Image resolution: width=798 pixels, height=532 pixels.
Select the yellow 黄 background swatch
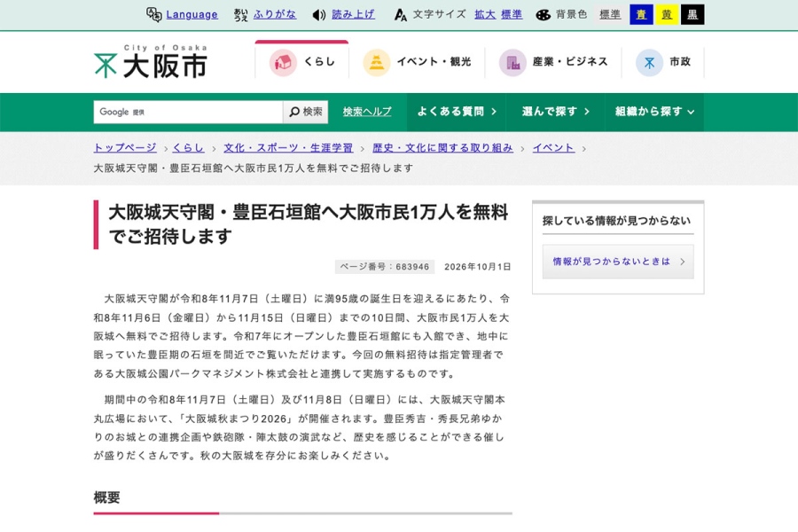click(667, 15)
